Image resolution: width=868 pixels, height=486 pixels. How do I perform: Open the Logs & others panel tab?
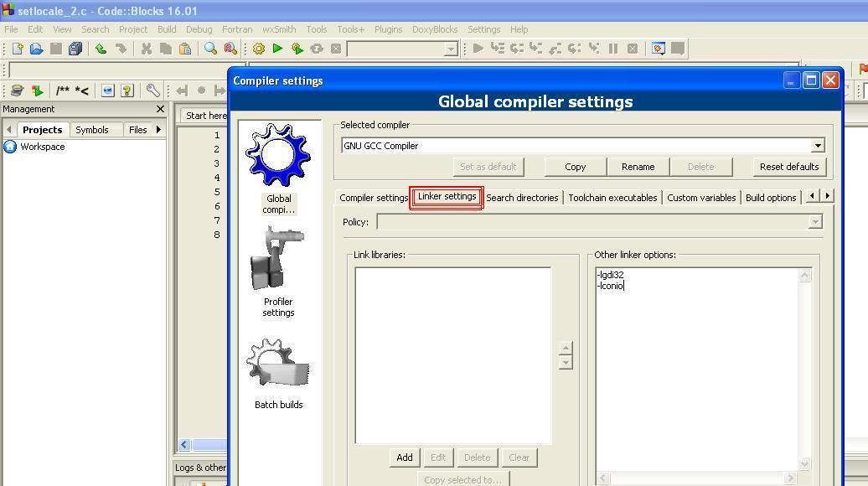tap(200, 468)
